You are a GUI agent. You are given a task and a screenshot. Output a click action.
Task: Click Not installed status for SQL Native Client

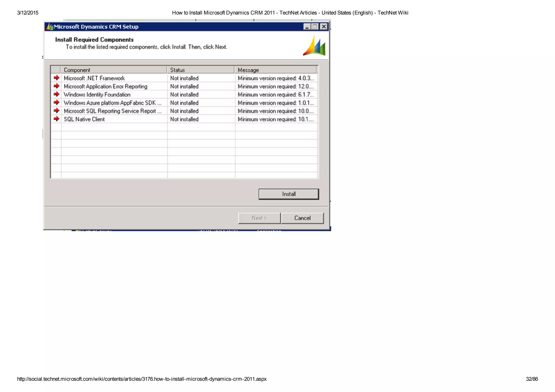[184, 119]
